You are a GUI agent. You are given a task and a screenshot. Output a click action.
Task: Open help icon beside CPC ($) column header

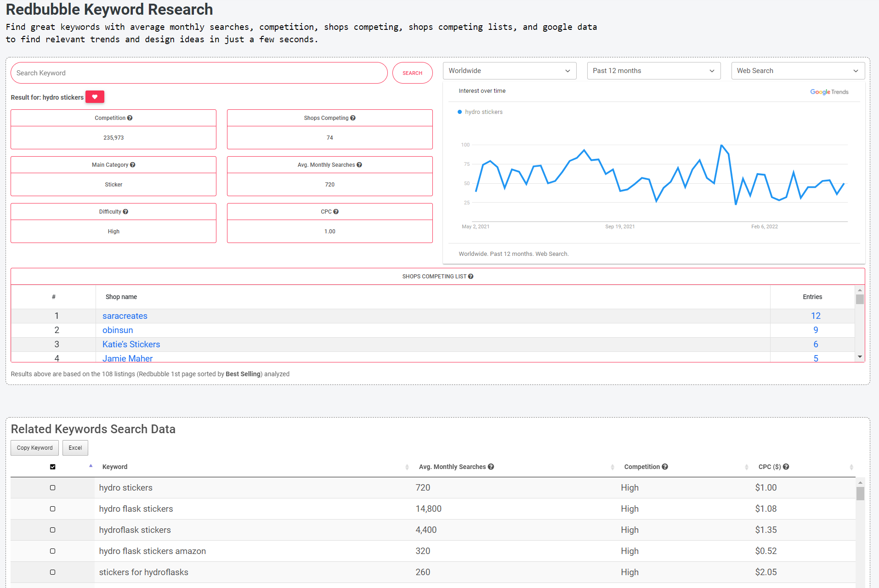click(x=786, y=467)
